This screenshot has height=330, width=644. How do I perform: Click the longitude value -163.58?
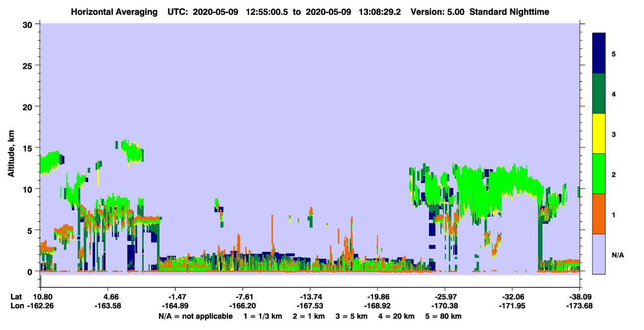point(107,306)
